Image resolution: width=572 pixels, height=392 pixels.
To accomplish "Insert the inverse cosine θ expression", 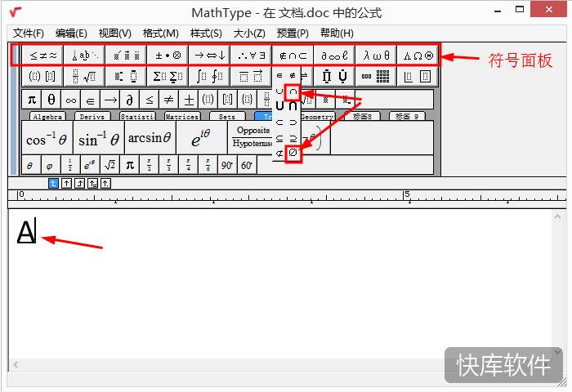I will 47,138.
